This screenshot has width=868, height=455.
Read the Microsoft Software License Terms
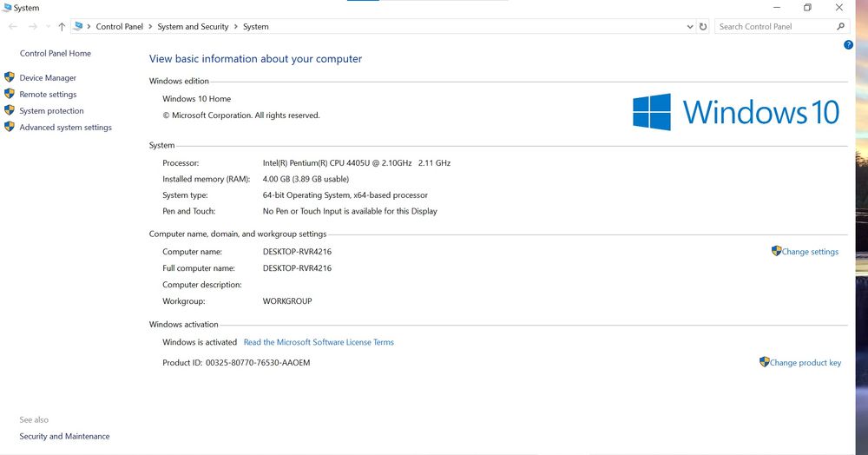319,342
